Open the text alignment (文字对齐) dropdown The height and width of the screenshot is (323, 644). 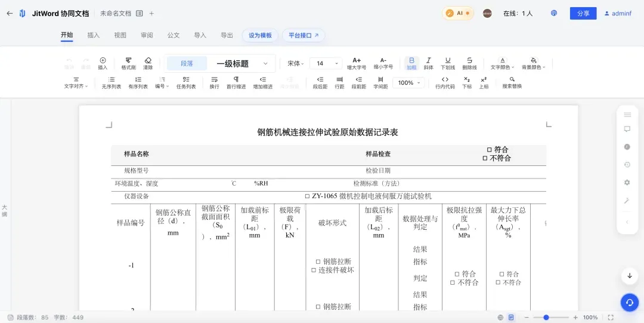[x=76, y=83]
